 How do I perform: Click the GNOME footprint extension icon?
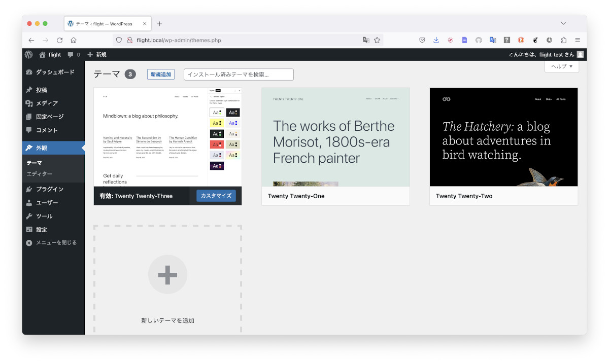(x=535, y=40)
